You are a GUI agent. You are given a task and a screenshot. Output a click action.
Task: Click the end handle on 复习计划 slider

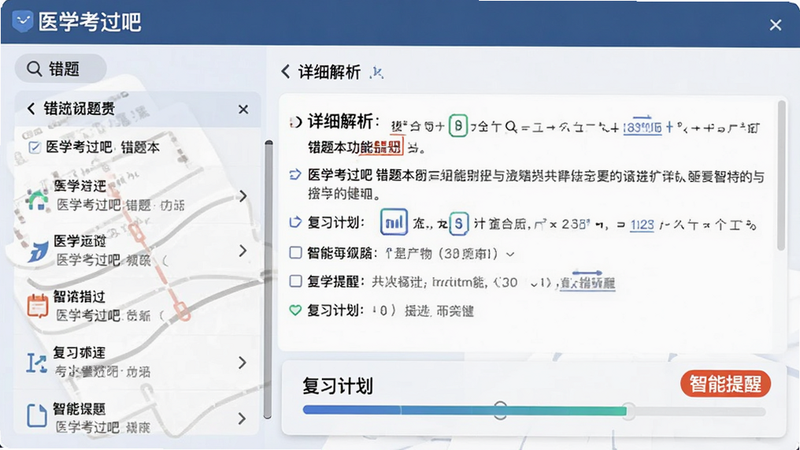pyautogui.click(x=629, y=411)
